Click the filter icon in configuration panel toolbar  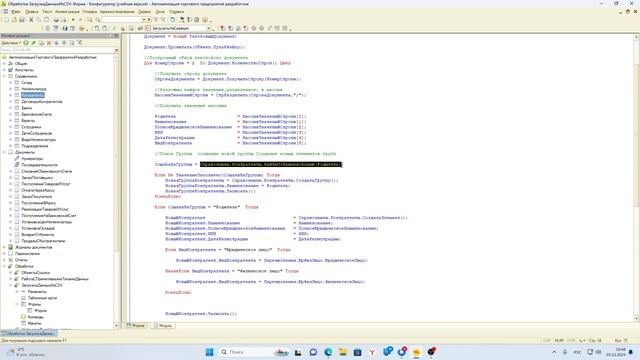click(80, 42)
